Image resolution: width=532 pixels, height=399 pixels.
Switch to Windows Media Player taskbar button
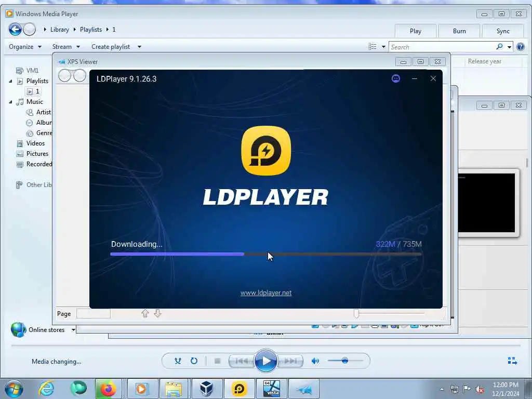(141, 389)
